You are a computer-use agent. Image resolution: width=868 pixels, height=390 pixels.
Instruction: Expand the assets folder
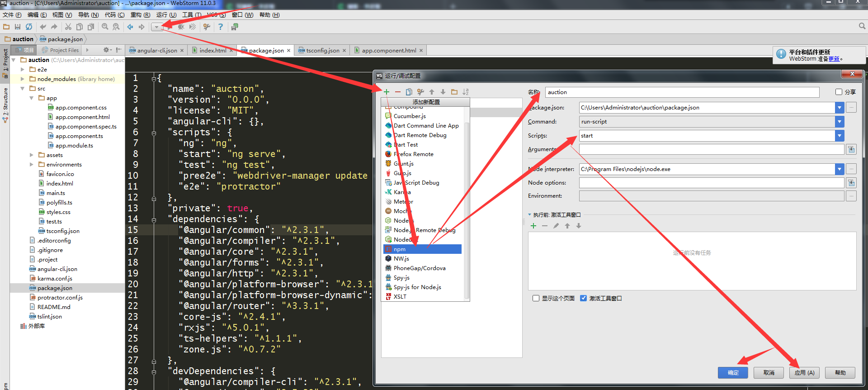click(x=32, y=155)
